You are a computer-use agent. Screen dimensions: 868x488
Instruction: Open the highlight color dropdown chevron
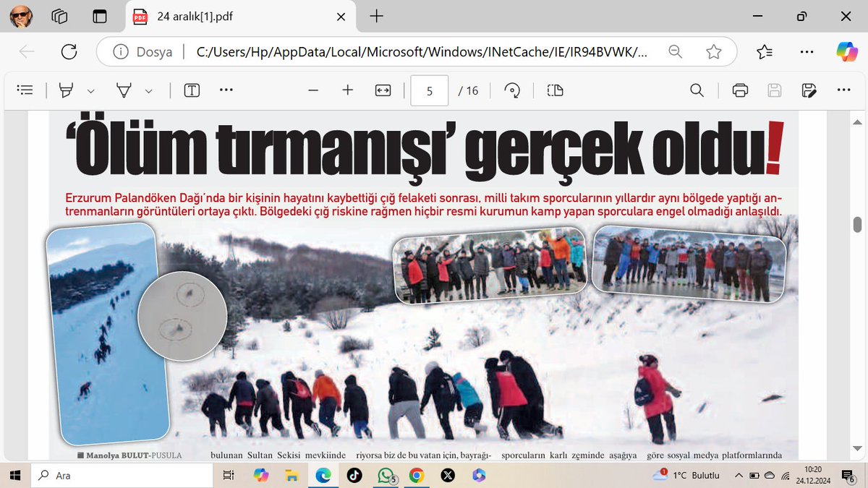pos(90,90)
